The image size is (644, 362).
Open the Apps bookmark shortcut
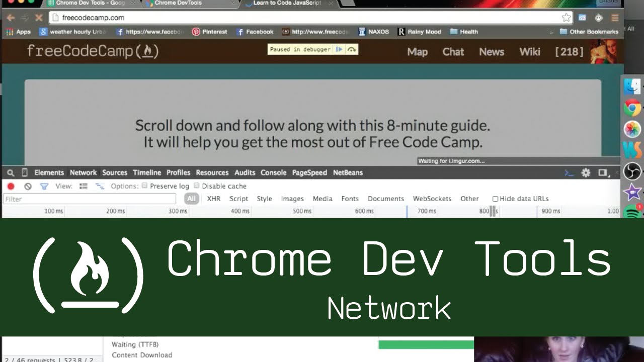[19, 32]
